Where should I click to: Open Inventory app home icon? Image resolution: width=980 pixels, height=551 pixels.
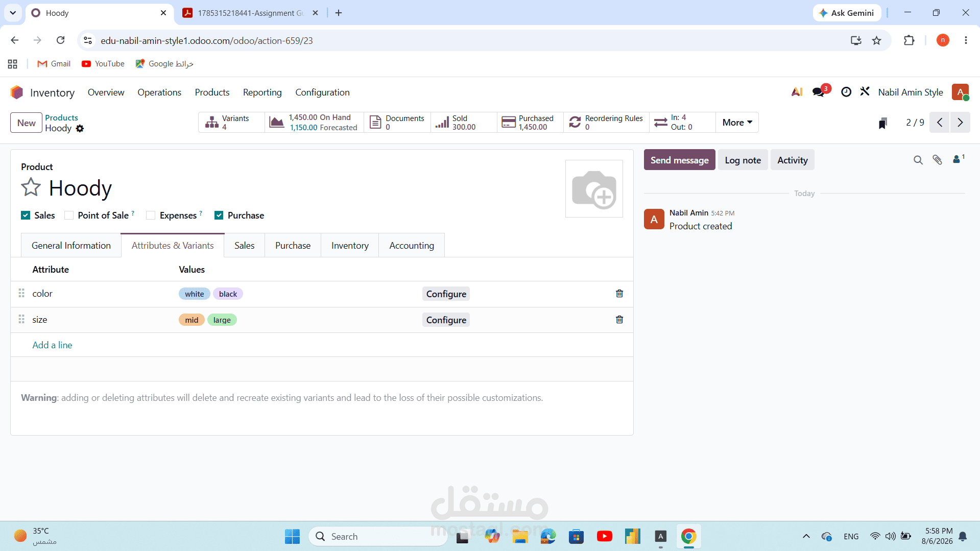pos(17,92)
